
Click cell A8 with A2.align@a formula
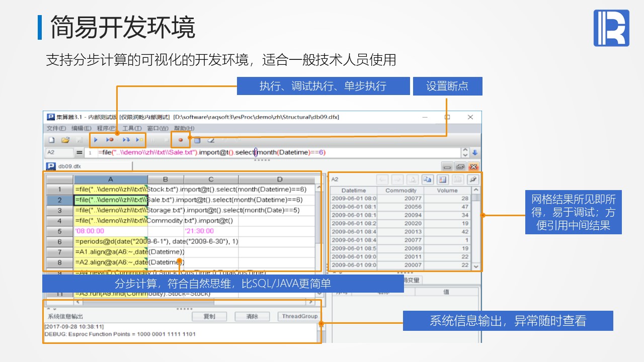(111, 262)
